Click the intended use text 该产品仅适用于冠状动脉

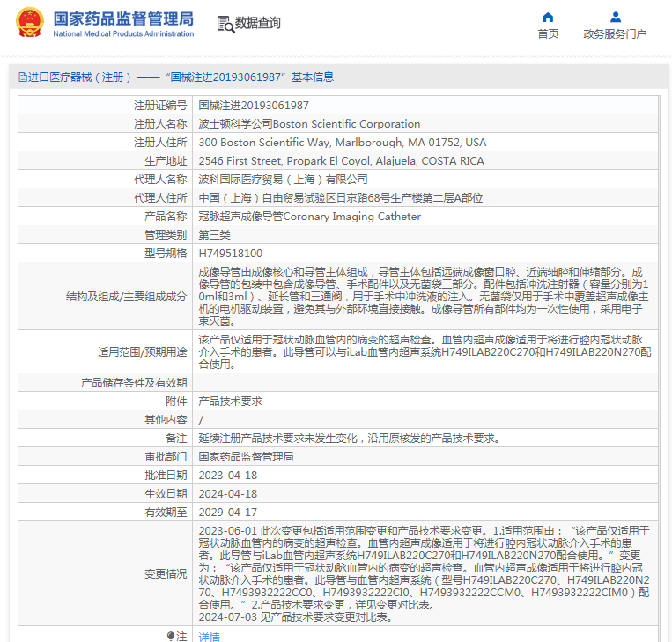click(425, 352)
